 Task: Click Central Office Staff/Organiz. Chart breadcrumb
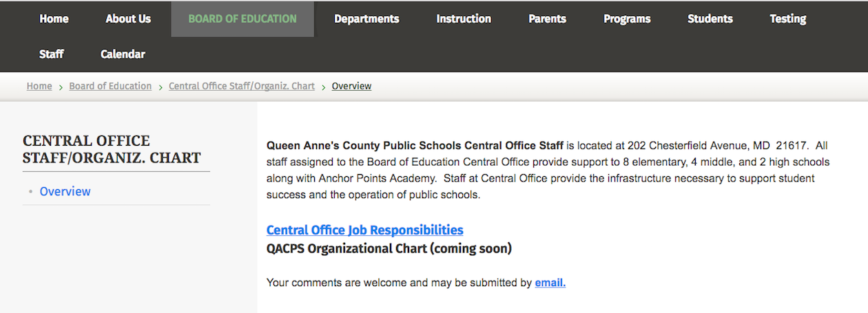click(242, 86)
